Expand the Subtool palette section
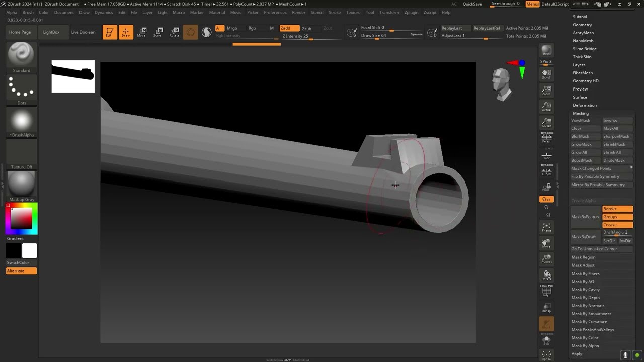 [x=580, y=17]
